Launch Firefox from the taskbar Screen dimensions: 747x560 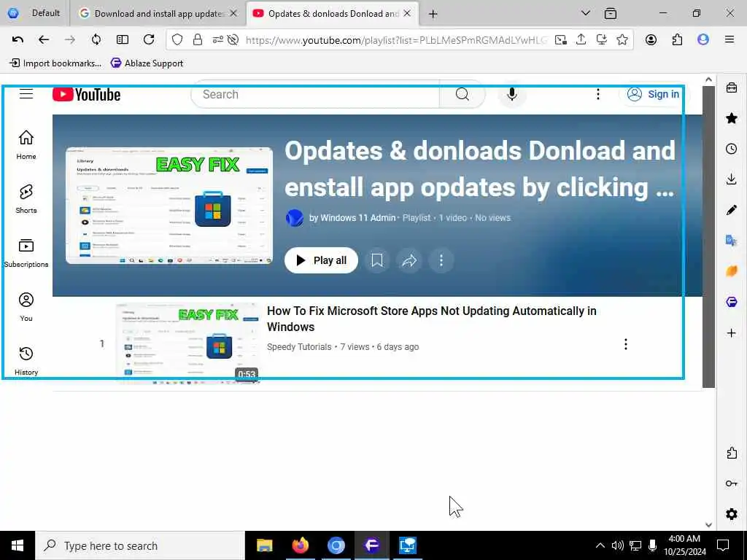click(300, 545)
